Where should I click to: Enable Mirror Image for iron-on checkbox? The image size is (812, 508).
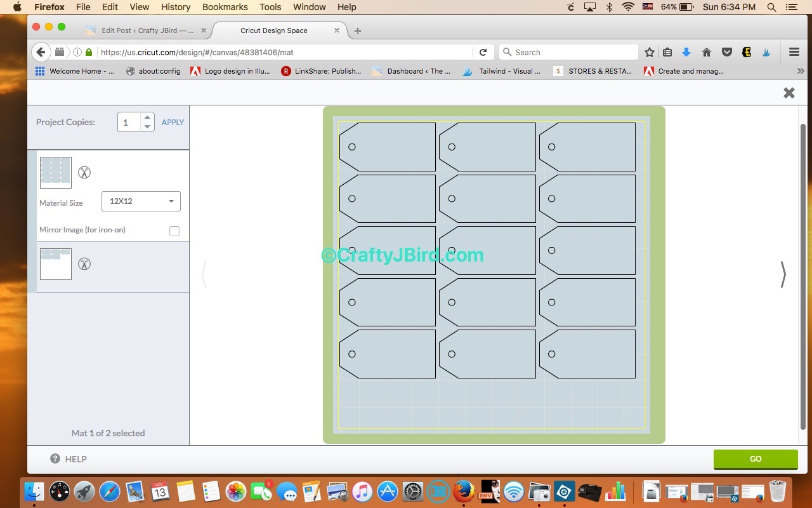click(174, 231)
